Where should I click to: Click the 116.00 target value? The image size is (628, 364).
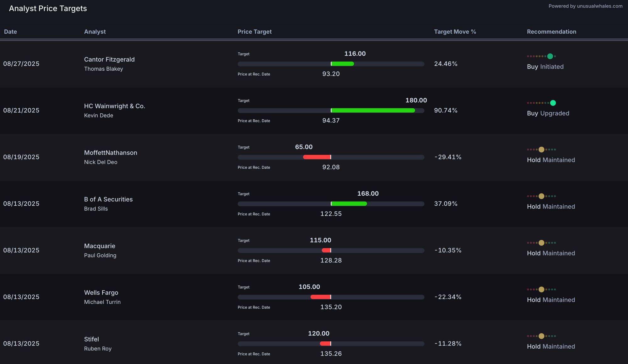click(355, 54)
